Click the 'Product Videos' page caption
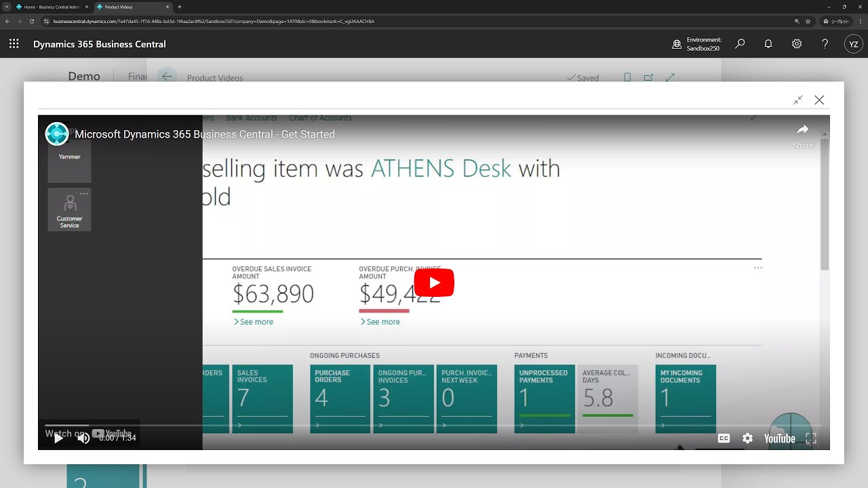868x488 pixels. 215,78
